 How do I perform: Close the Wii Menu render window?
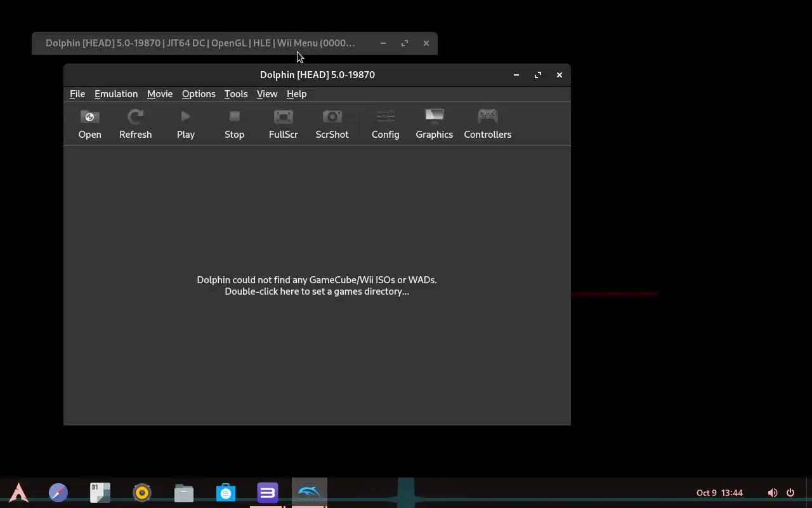(x=426, y=43)
